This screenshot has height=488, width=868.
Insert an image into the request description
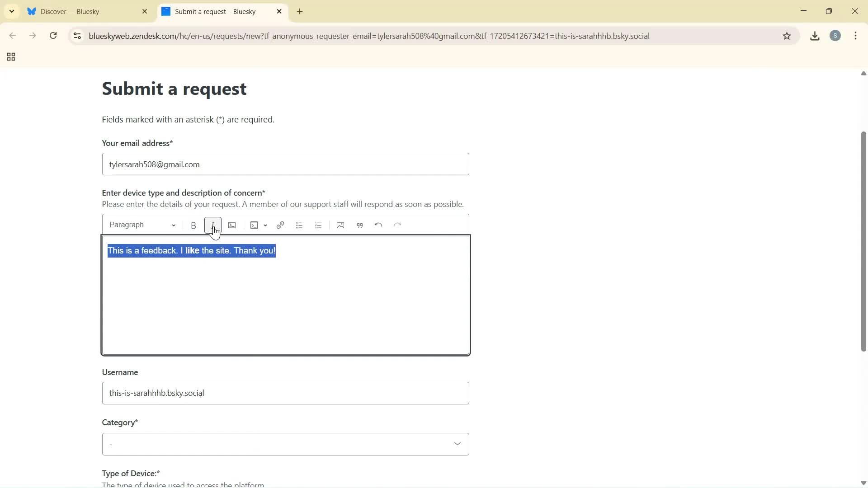(x=340, y=225)
